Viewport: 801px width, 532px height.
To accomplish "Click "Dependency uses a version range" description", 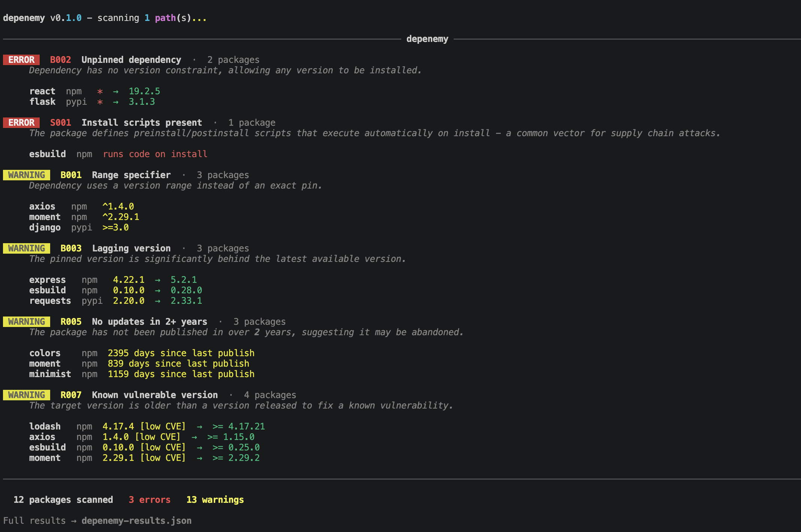I will tap(176, 186).
